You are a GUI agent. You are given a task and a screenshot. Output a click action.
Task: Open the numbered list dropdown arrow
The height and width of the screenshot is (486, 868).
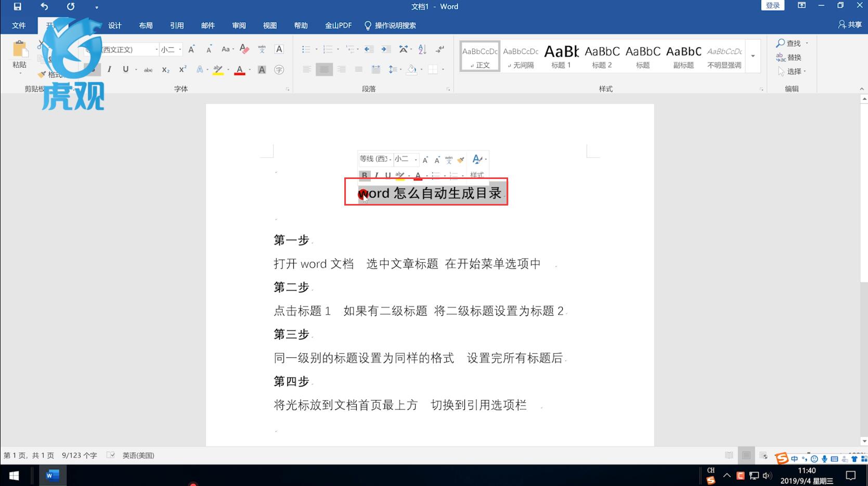pos(338,49)
